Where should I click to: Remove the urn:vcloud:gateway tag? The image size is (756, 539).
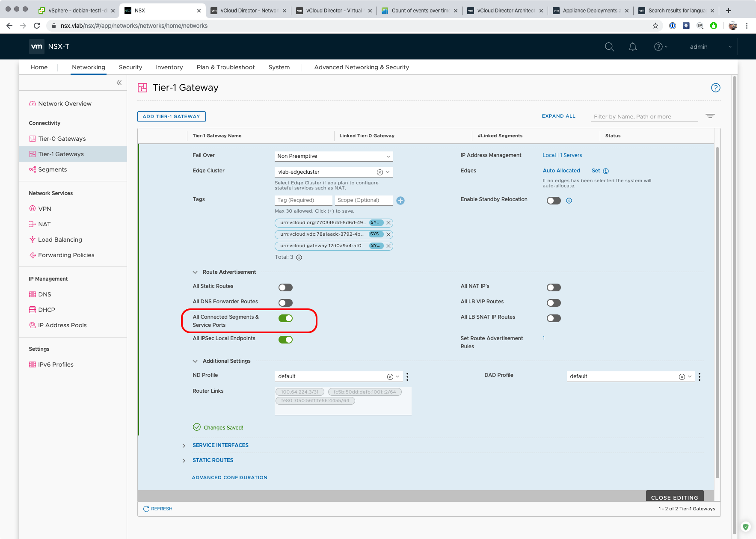[x=388, y=246]
